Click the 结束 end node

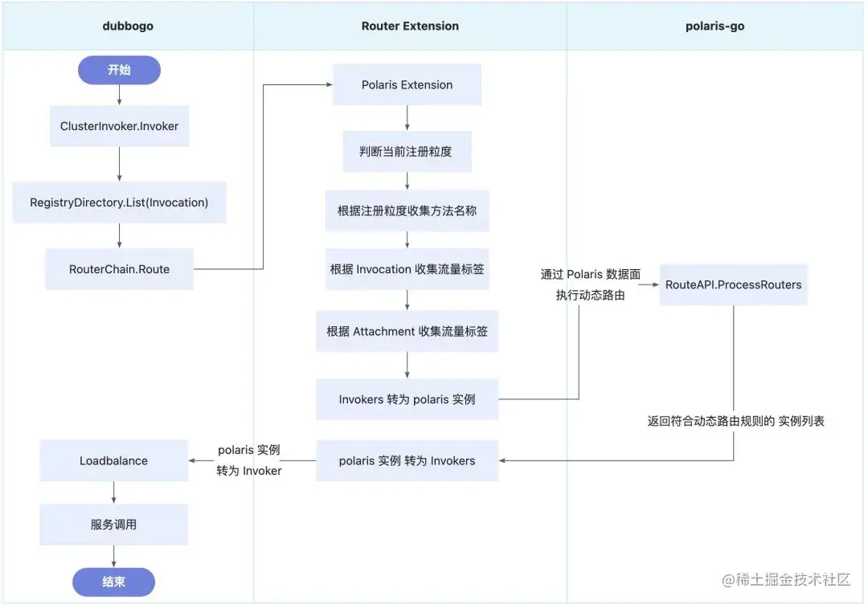tap(113, 582)
